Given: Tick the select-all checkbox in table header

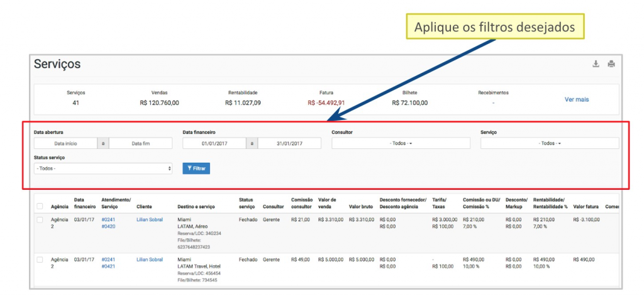Looking at the screenshot, I should [40, 206].
